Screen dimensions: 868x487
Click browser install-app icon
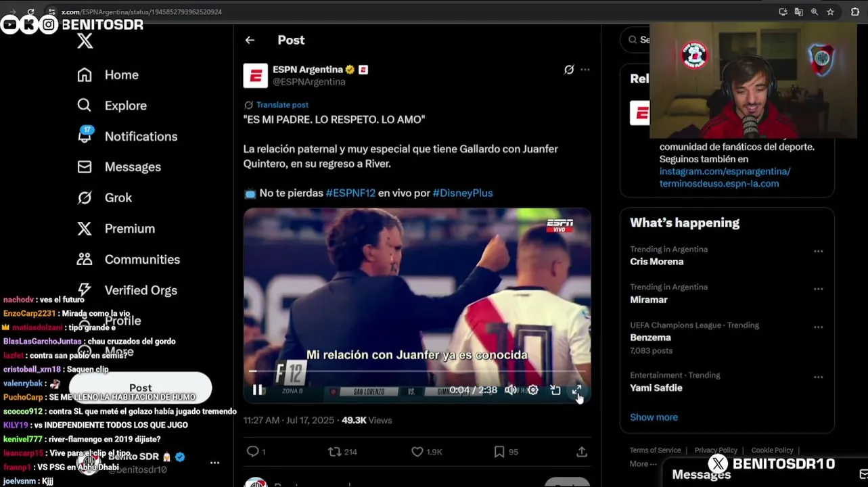783,11
